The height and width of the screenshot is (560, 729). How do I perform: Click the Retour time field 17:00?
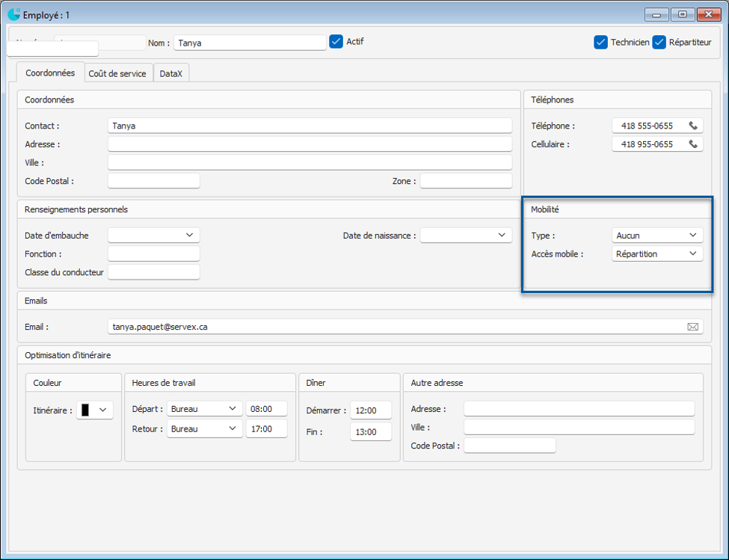click(x=266, y=428)
